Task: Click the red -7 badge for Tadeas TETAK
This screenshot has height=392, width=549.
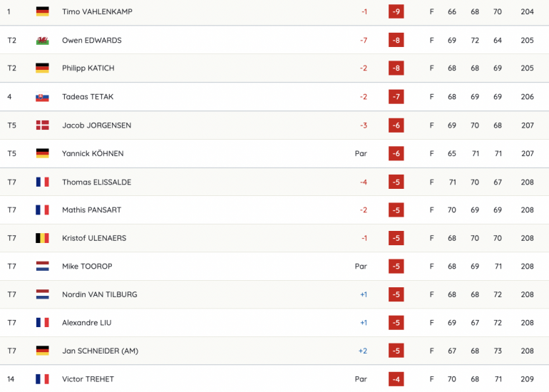Action: point(396,97)
